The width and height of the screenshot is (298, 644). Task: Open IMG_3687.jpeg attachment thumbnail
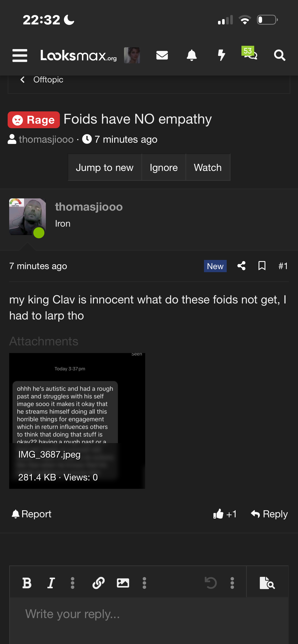(77, 421)
